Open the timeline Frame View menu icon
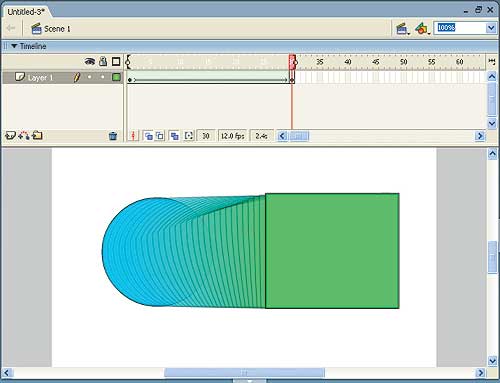Image resolution: width=500 pixels, height=383 pixels. (492, 61)
